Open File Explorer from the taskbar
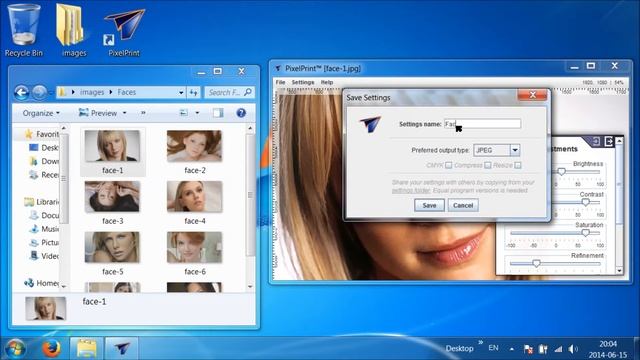Viewport: 640px width, 360px height. [x=87, y=349]
